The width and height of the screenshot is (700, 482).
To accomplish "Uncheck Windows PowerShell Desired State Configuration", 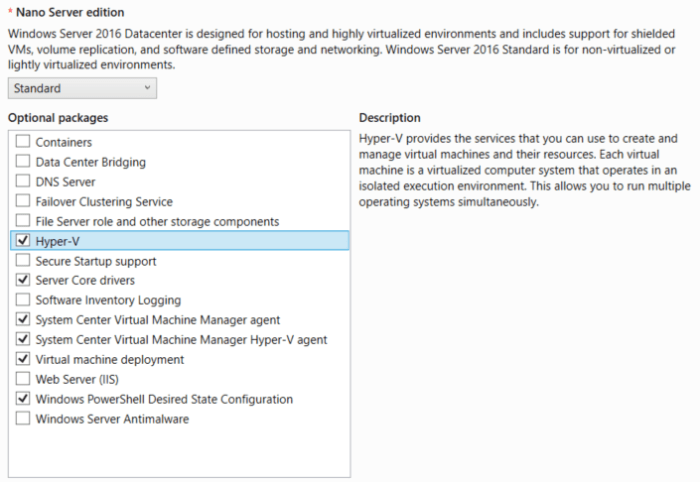I will [23, 398].
